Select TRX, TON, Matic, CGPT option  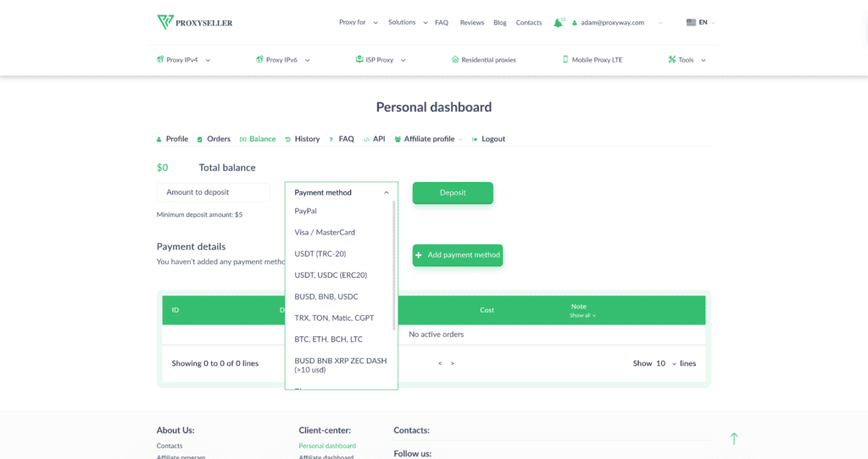click(334, 318)
